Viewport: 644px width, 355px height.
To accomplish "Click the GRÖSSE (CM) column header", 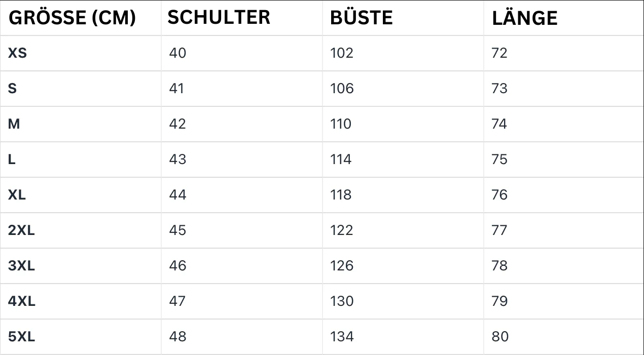I will [x=72, y=18].
